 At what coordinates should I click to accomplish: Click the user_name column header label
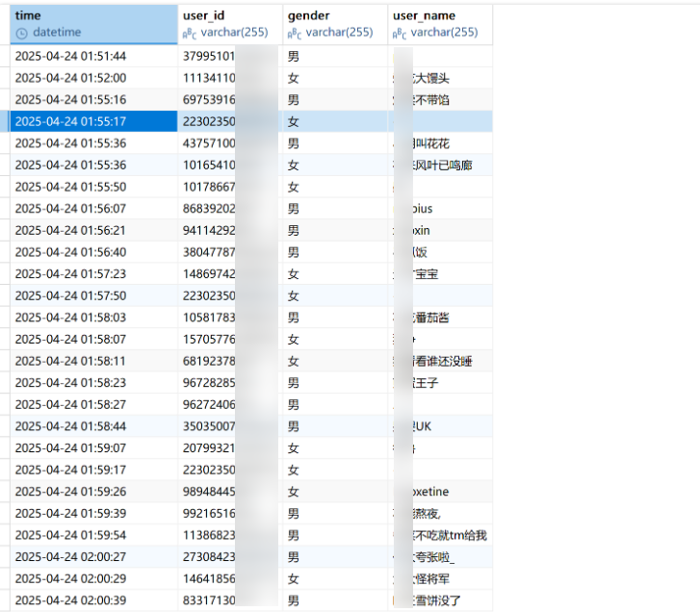tap(424, 15)
